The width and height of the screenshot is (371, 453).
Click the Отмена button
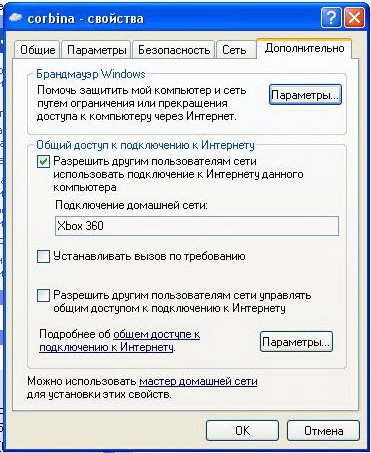tap(323, 431)
